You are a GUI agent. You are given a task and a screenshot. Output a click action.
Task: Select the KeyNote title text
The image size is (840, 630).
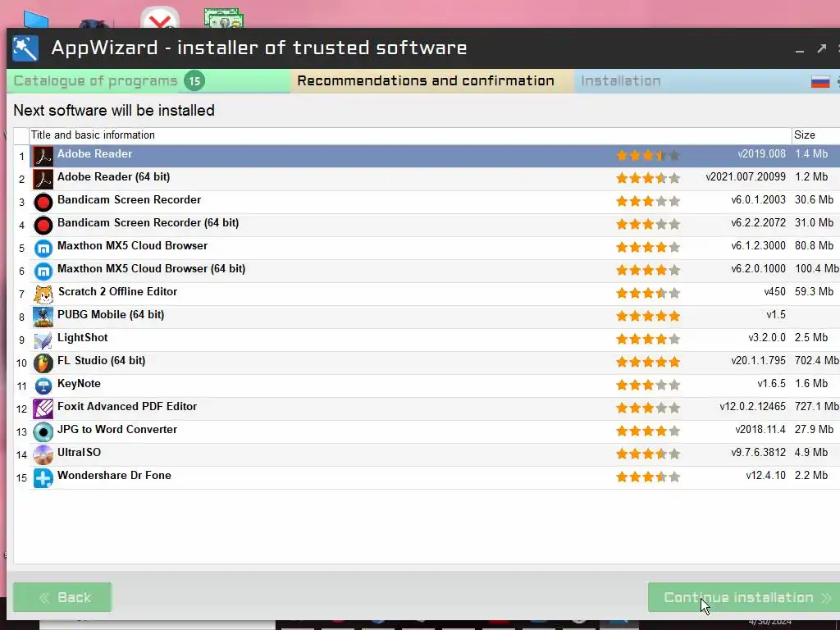(x=79, y=384)
